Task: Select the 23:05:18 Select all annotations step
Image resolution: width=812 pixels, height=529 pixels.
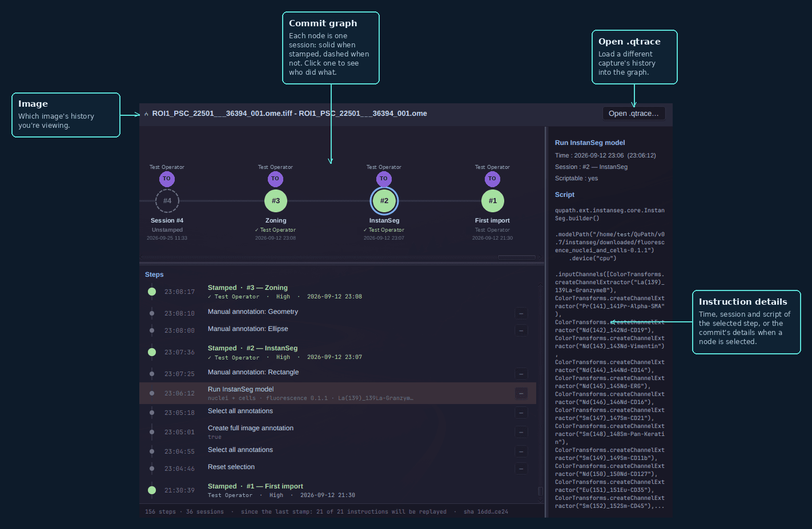Action: (337, 413)
